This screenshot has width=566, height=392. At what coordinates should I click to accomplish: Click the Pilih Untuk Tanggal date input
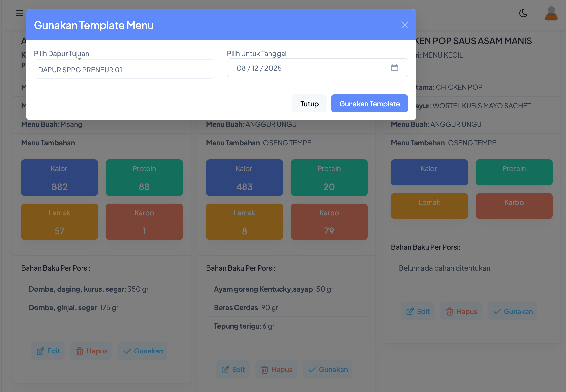click(307, 68)
